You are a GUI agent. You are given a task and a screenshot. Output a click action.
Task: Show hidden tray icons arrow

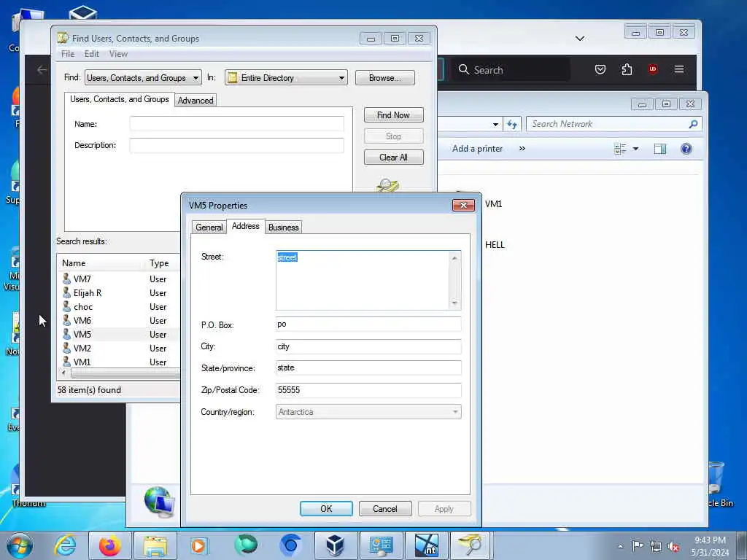(x=620, y=546)
